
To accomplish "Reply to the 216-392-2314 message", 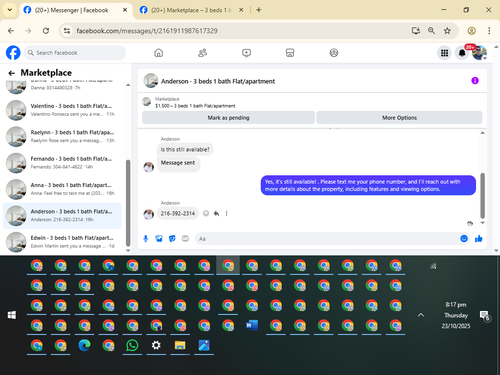I will [x=216, y=214].
